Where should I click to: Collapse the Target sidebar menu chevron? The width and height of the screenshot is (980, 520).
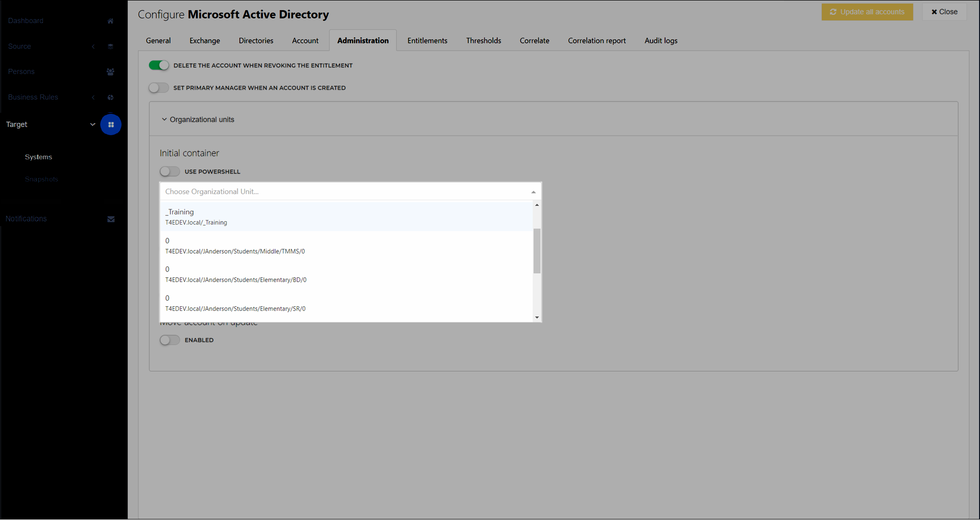click(x=93, y=125)
